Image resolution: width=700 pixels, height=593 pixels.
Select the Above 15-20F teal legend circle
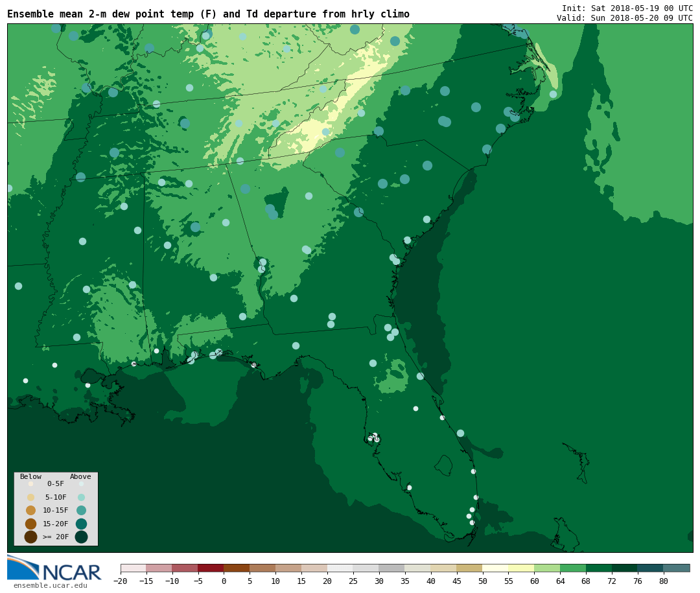pos(81,524)
